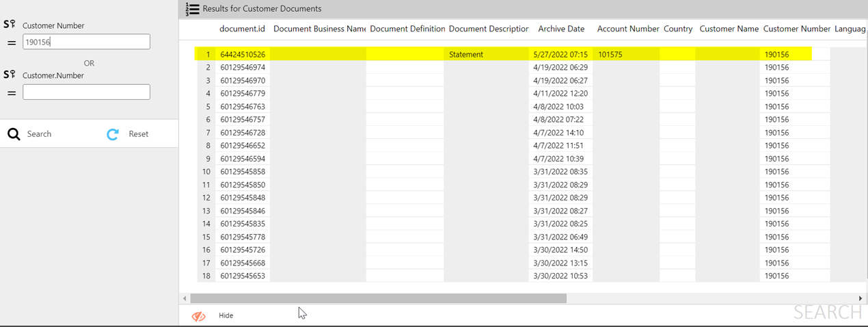Image resolution: width=868 pixels, height=327 pixels.
Task: Click equals operator for Customer.Number field
Action: click(x=11, y=92)
